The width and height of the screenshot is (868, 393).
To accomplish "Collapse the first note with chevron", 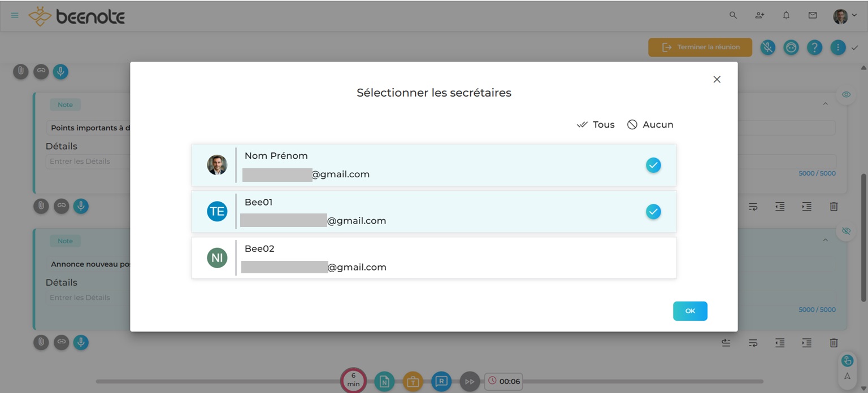I will [825, 104].
